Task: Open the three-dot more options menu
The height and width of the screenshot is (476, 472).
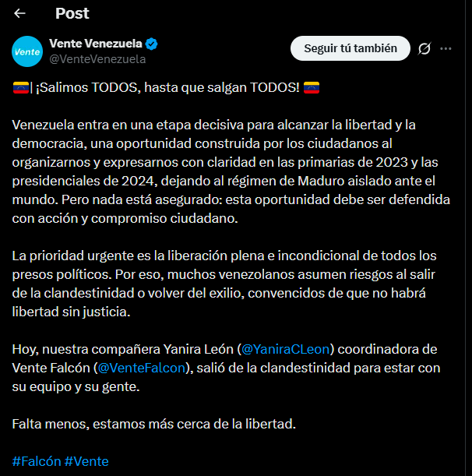Action: [x=446, y=48]
